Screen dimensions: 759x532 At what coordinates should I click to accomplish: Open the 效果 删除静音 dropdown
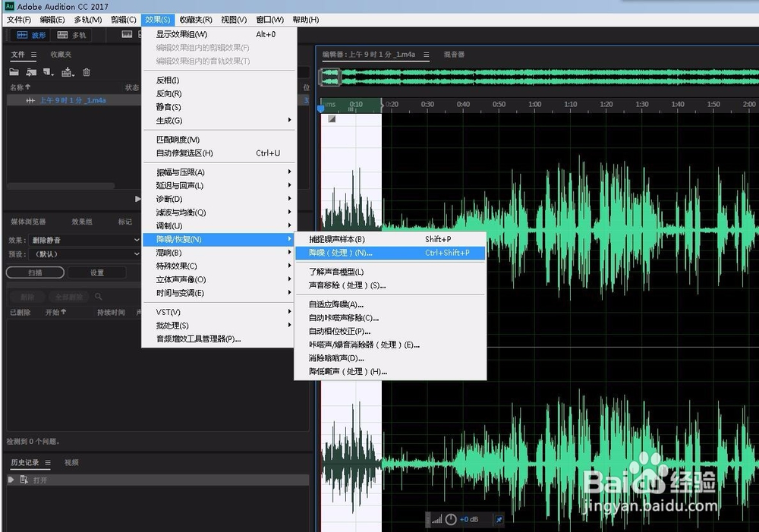click(85, 240)
